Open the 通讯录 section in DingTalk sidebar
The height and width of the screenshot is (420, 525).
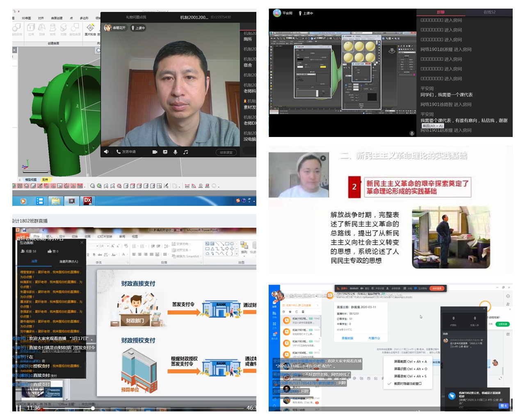[x=274, y=336]
